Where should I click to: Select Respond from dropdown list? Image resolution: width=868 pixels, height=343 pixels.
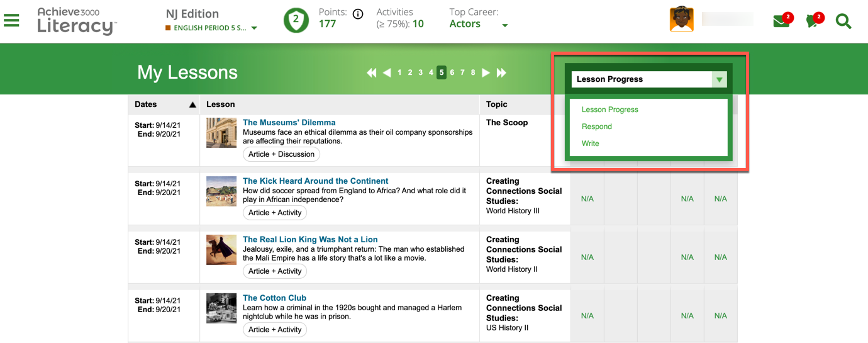coord(596,127)
